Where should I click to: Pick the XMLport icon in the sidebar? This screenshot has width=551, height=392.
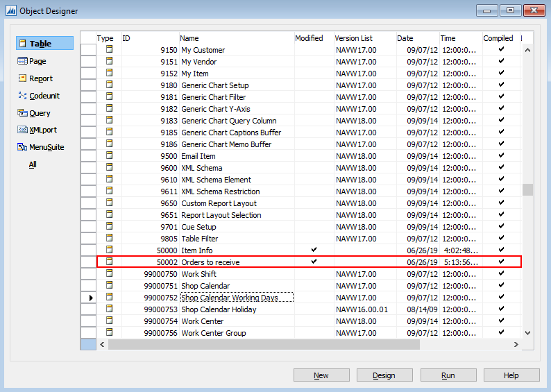point(23,130)
